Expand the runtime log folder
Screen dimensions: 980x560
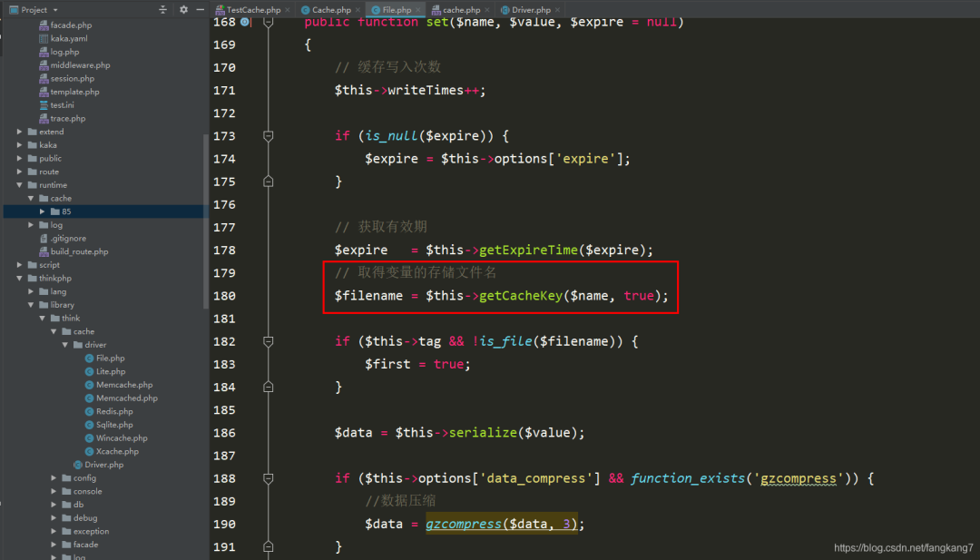tap(31, 225)
